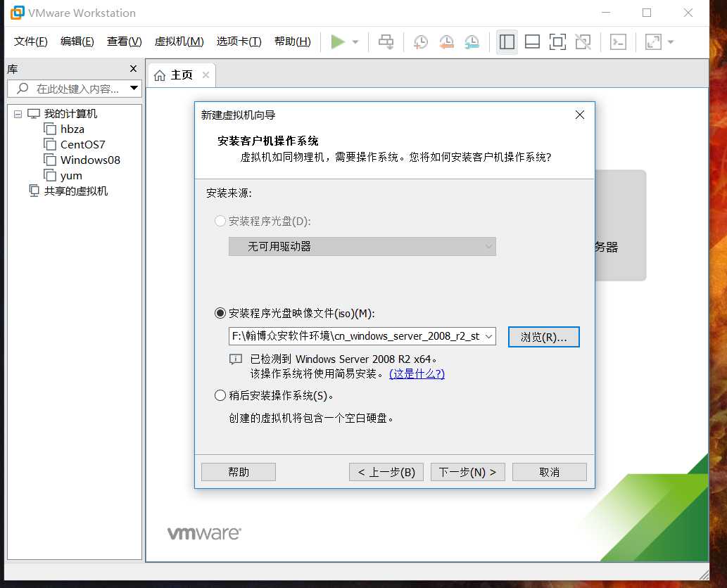The image size is (727, 588).
Task: Click the revert to snapshot icon
Action: (446, 41)
